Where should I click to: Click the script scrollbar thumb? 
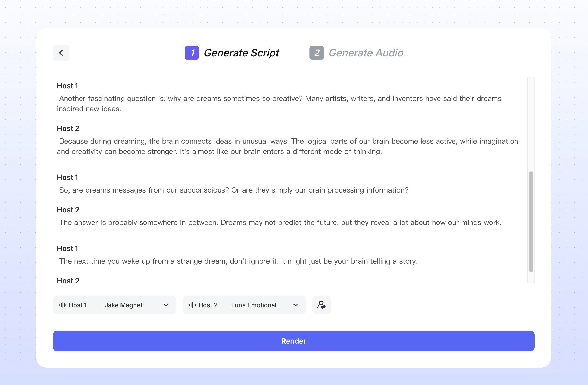point(531,222)
